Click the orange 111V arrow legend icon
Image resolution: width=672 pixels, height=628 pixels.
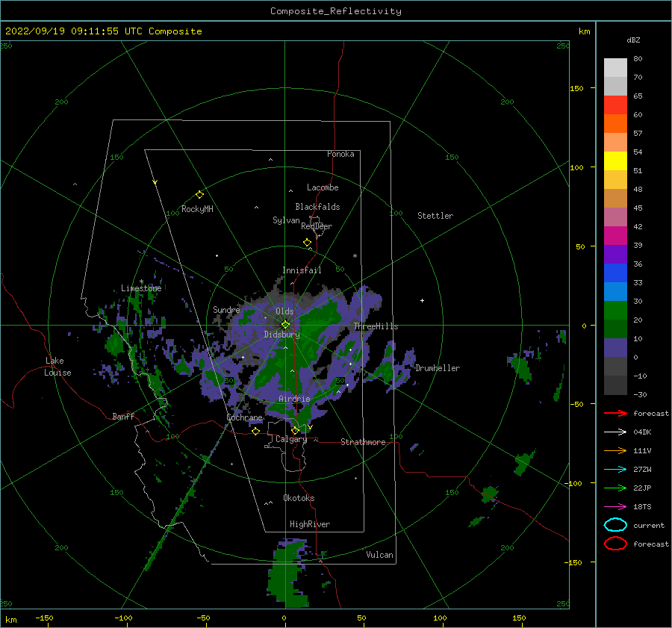pos(615,450)
